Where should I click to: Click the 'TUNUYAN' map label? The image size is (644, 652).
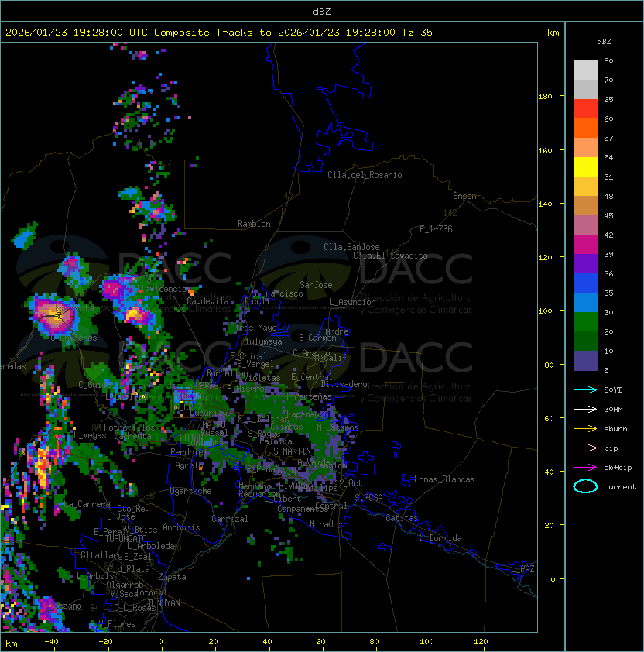pyautogui.click(x=164, y=603)
